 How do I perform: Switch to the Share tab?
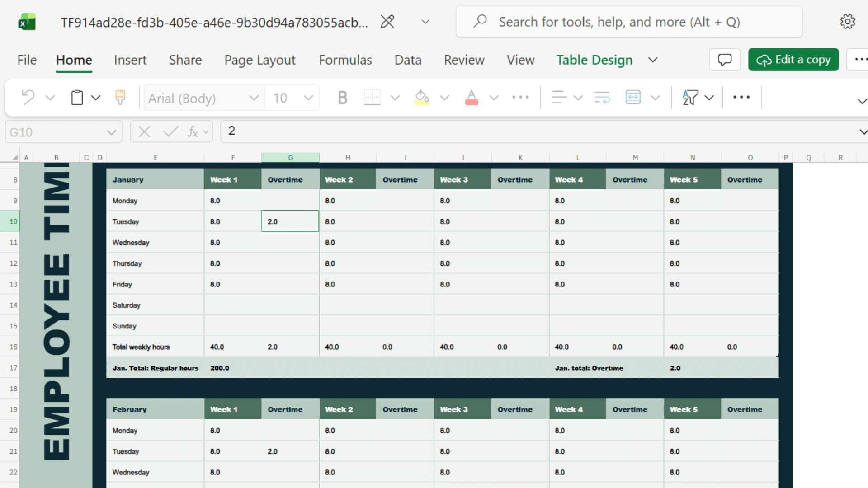pyautogui.click(x=185, y=60)
